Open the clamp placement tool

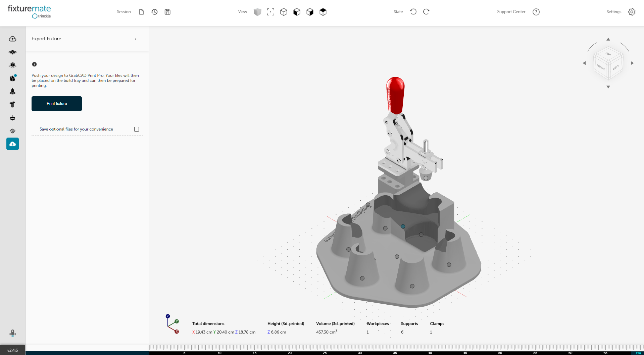[12, 91]
